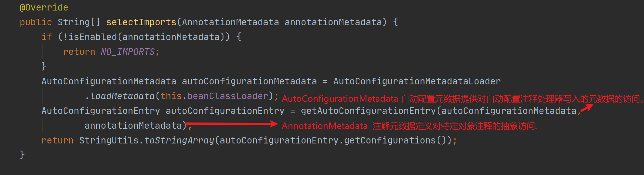
Task: Click the @Override annotation
Action: click(x=44, y=7)
